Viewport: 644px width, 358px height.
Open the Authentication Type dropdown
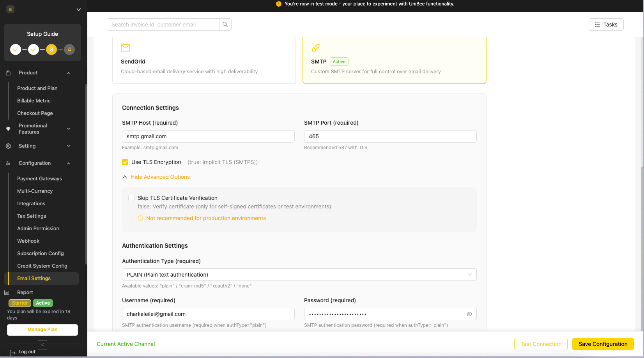[299, 275]
